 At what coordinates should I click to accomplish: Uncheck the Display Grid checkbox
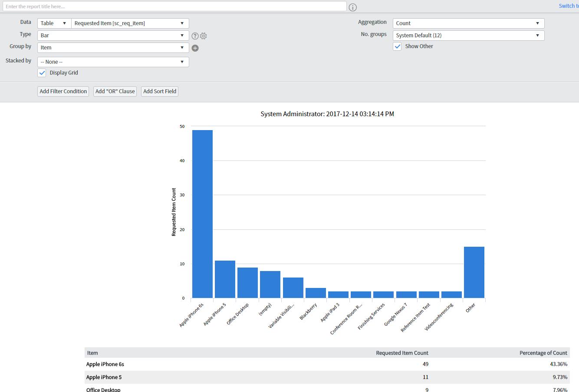click(x=42, y=73)
